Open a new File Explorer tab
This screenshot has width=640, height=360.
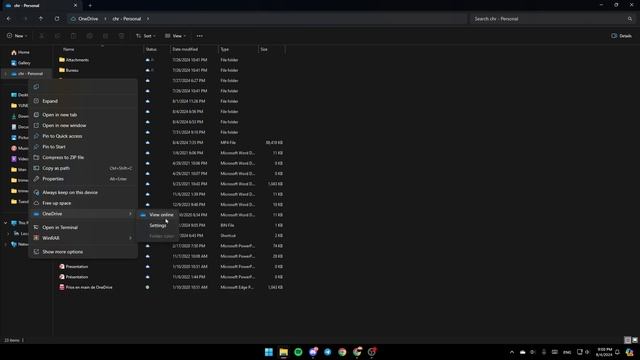point(90,6)
